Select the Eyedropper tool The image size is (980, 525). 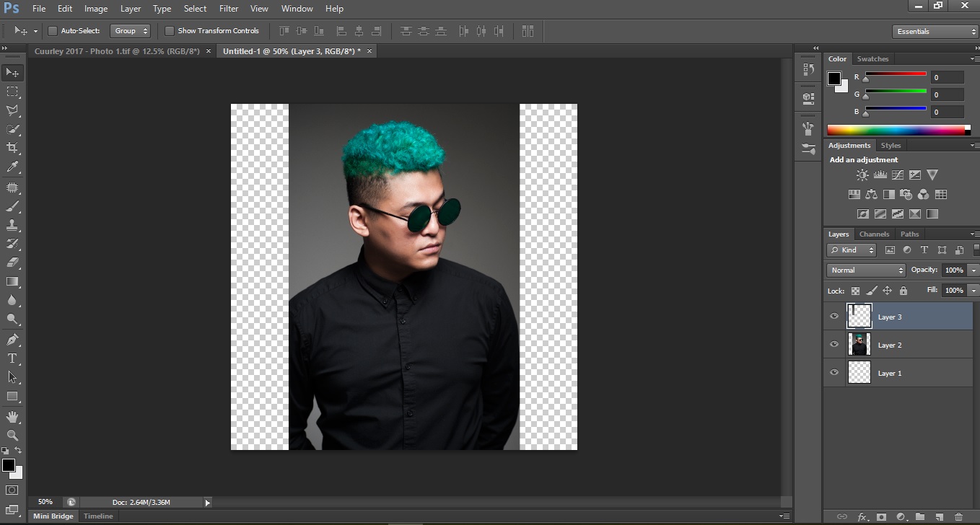12,167
